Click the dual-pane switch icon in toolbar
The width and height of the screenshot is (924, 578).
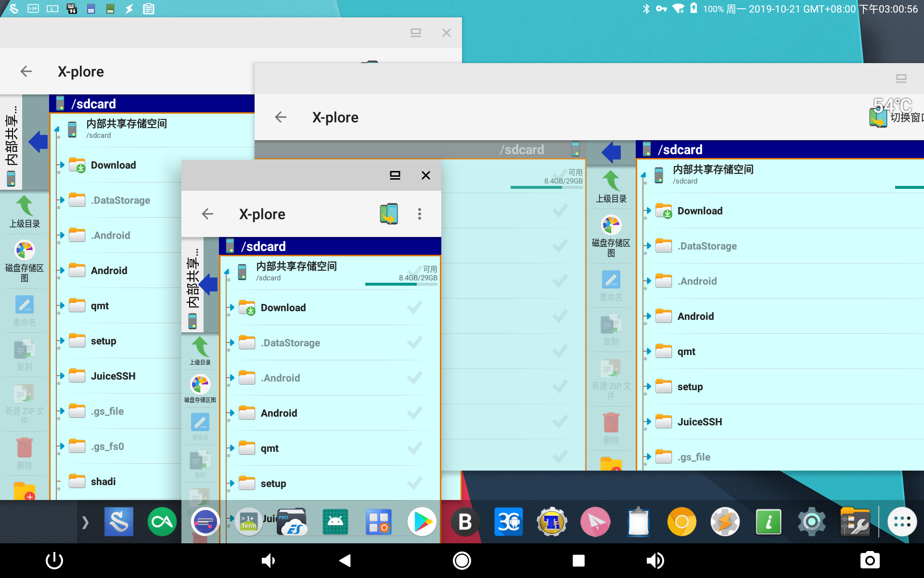point(389,213)
